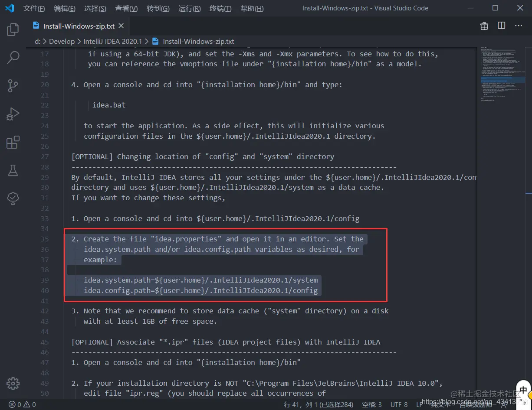Open the Source Control view
Image resolution: width=532 pixels, height=410 pixels.
tap(13, 85)
